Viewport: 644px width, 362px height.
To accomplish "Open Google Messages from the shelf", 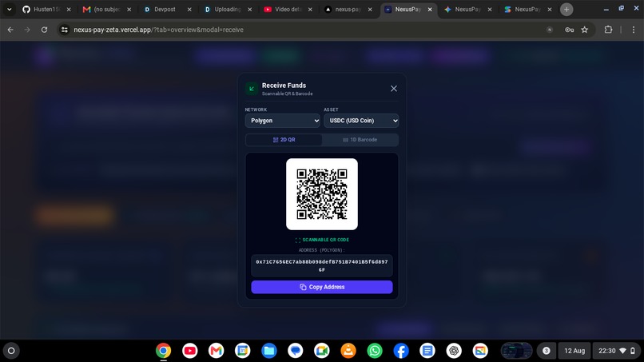I will click(x=296, y=351).
